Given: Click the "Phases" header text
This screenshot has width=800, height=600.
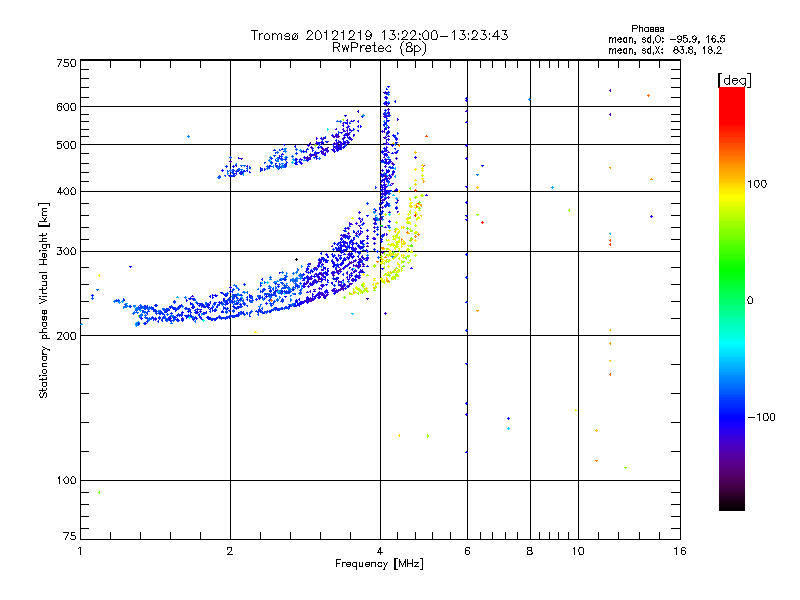Looking at the screenshot, I should [647, 29].
